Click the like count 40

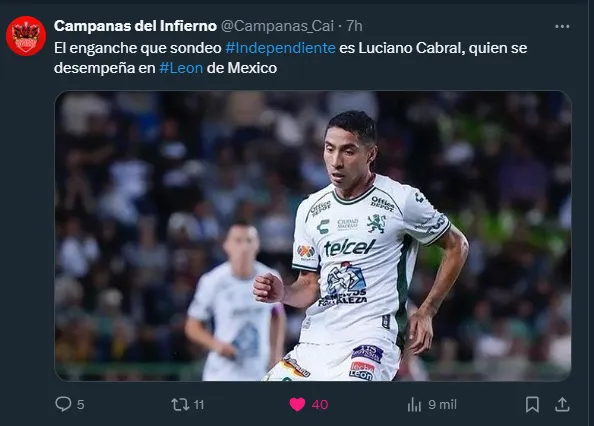pyautogui.click(x=320, y=405)
